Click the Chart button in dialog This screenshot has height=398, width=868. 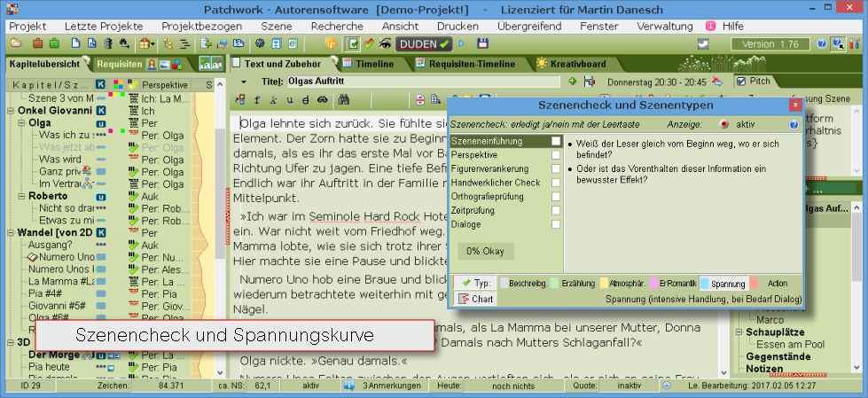[475, 299]
